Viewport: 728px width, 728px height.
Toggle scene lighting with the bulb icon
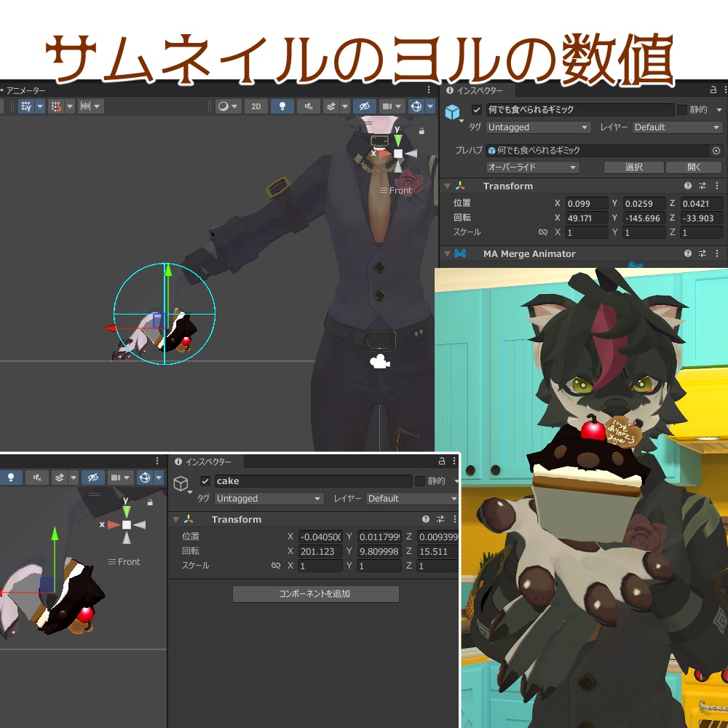(282, 106)
